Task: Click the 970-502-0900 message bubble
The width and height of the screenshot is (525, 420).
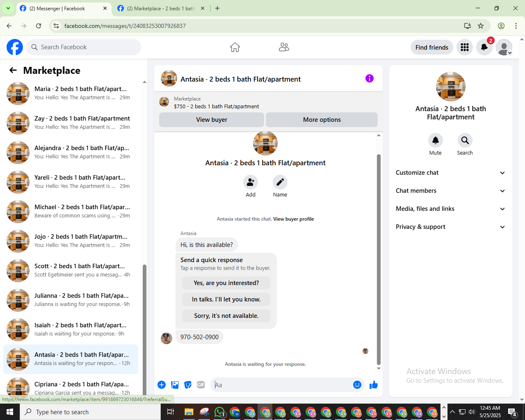Action: pos(199,337)
